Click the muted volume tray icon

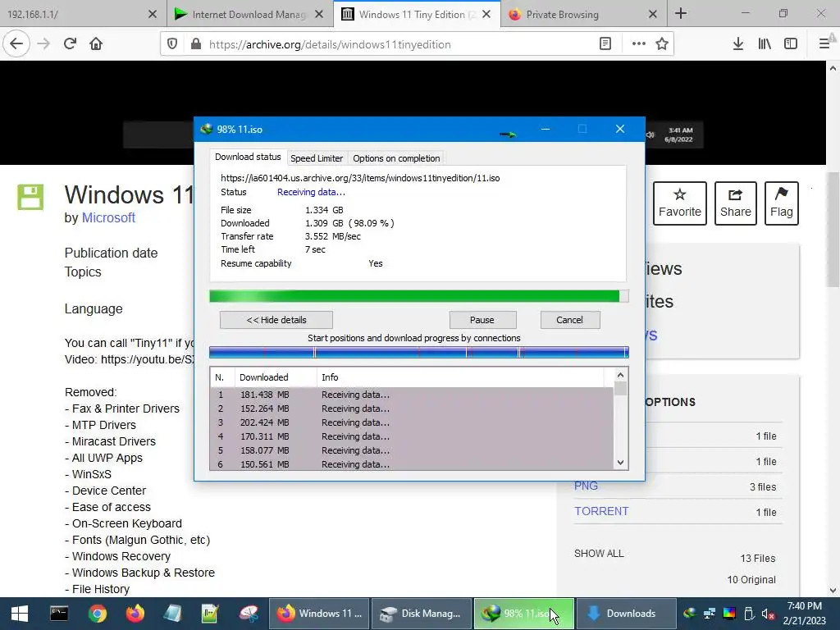click(768, 614)
